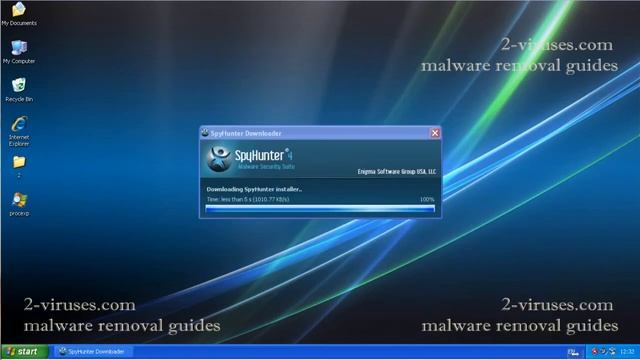Screen dimensions: 640x360
Task: Click the red security shield tray icon
Action: coord(595,351)
